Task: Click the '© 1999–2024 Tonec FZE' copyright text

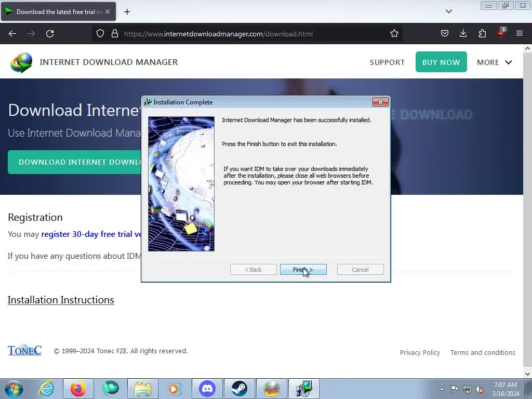Action: pyautogui.click(x=121, y=351)
